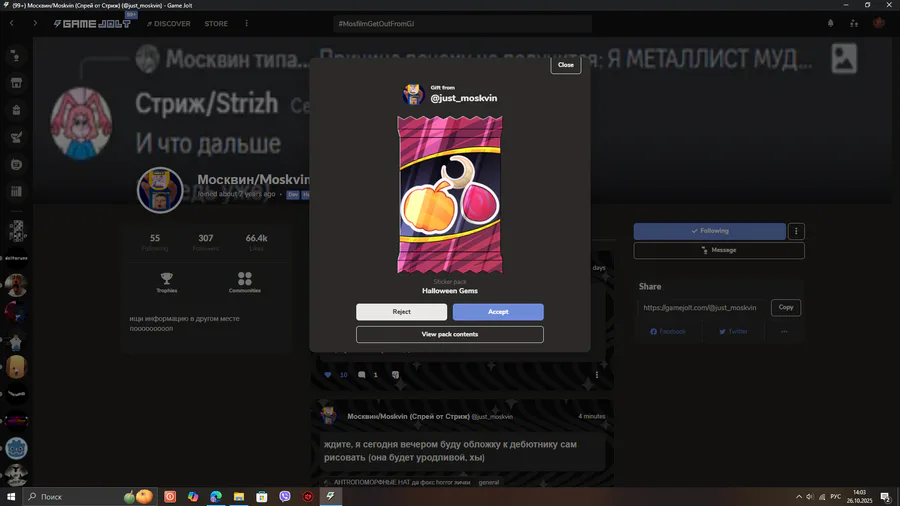Image resolution: width=900 pixels, height=506 pixels.
Task: Open the sticker face sidebar icon
Action: point(16,165)
